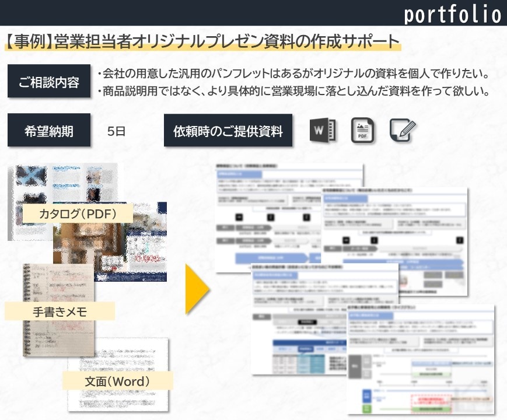Click the 希望納期 dark label box
Image resolution: width=507 pixels, height=420 pixels.
(49, 130)
